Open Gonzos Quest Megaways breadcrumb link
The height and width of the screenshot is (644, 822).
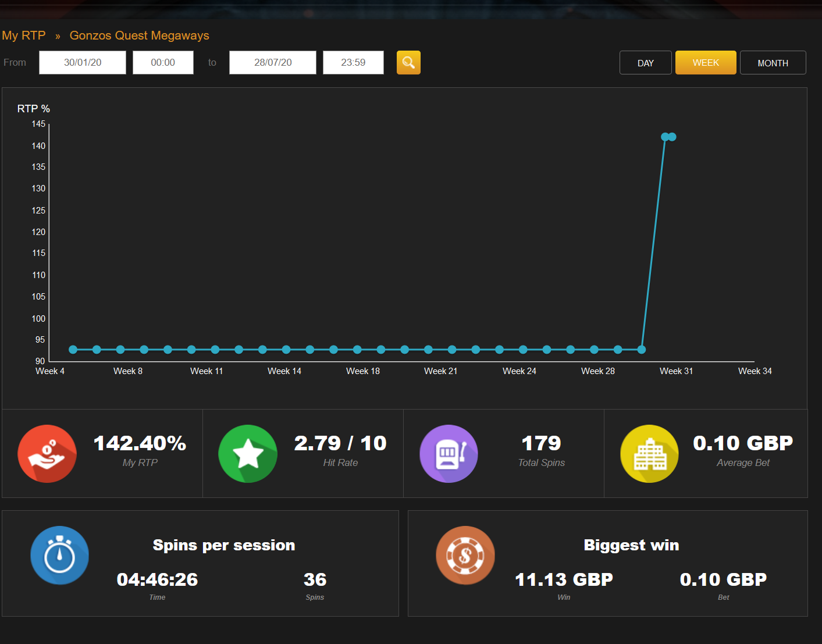point(140,35)
